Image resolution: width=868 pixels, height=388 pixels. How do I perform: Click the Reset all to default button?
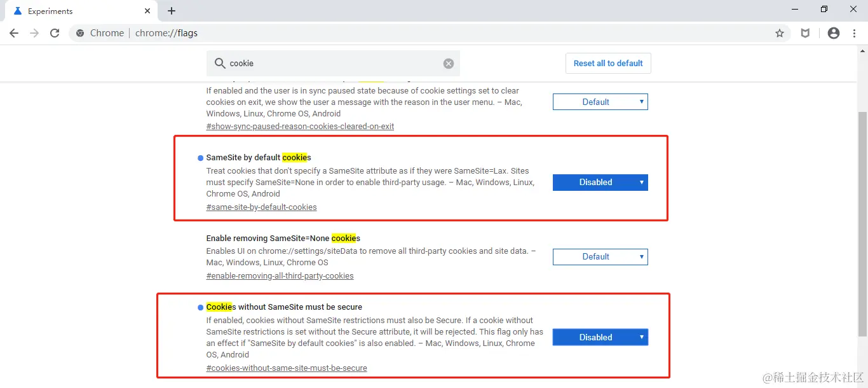tap(608, 64)
